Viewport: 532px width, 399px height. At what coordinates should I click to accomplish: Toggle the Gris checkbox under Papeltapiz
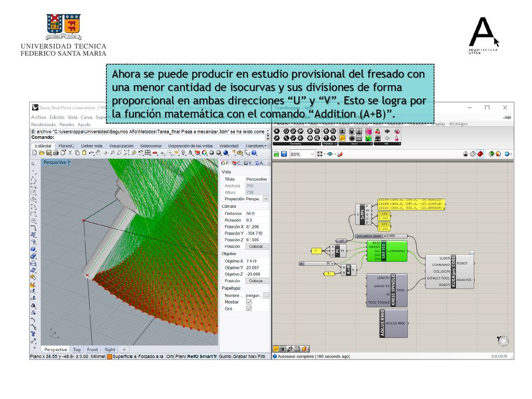tap(249, 309)
